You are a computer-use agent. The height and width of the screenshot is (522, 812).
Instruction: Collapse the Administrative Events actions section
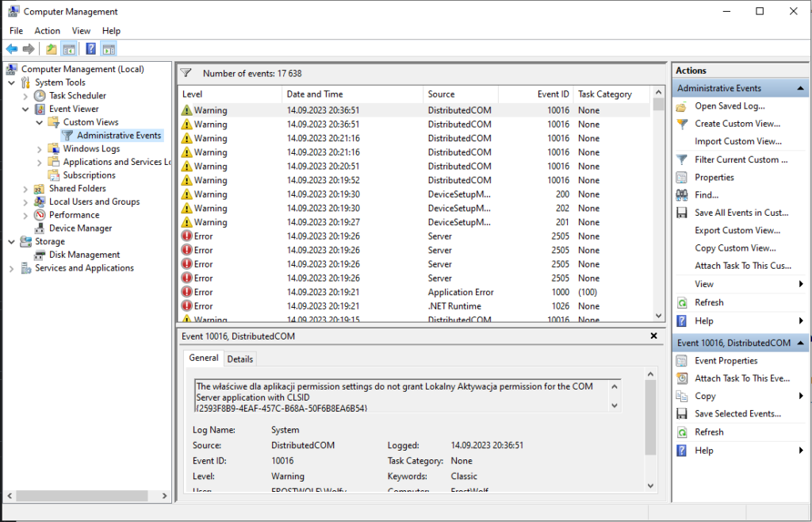801,88
